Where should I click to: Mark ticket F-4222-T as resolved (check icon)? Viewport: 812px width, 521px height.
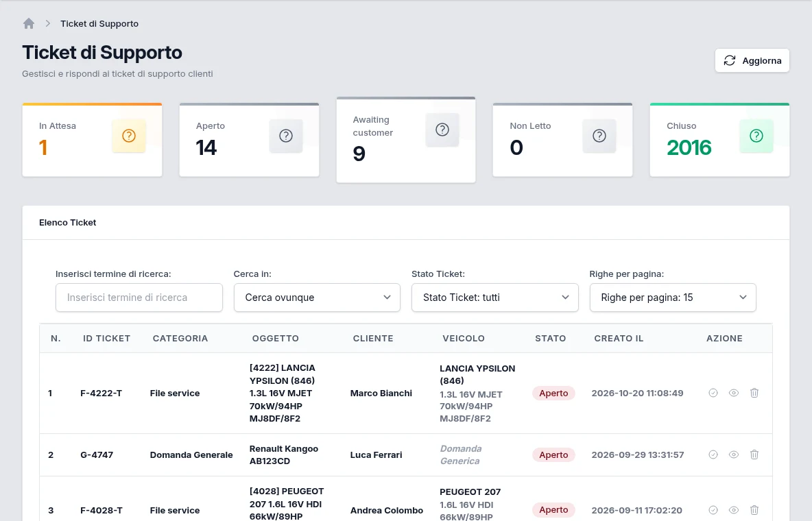coord(713,393)
